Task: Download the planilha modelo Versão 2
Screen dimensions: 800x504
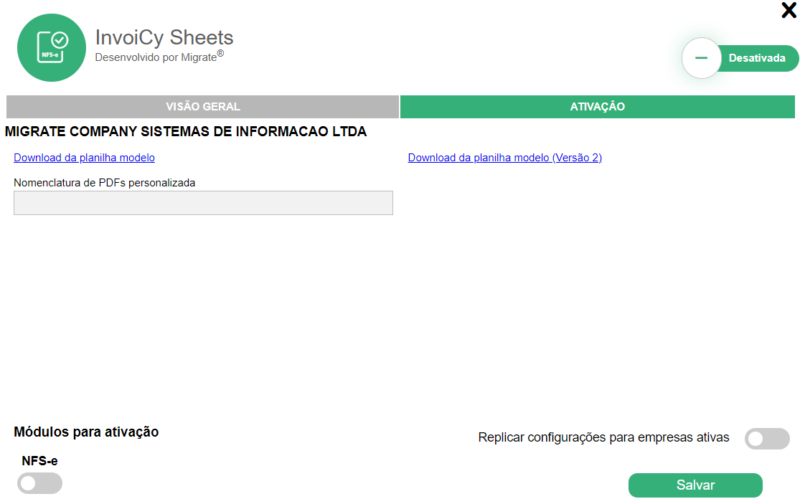Action: (x=505, y=158)
